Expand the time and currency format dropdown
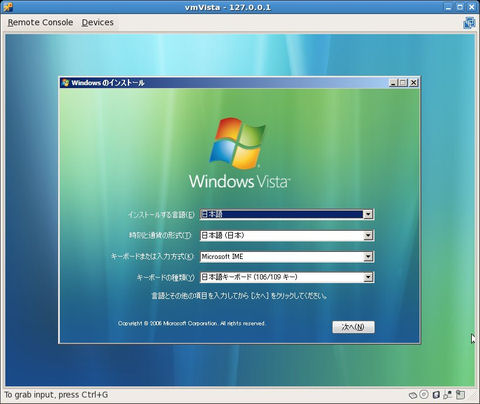The height and width of the screenshot is (404, 480). (x=368, y=235)
